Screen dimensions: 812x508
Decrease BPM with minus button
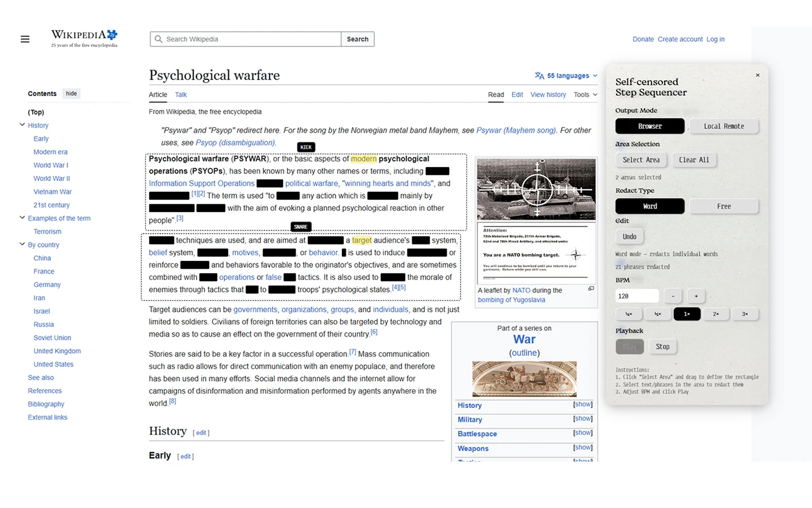[x=673, y=296]
